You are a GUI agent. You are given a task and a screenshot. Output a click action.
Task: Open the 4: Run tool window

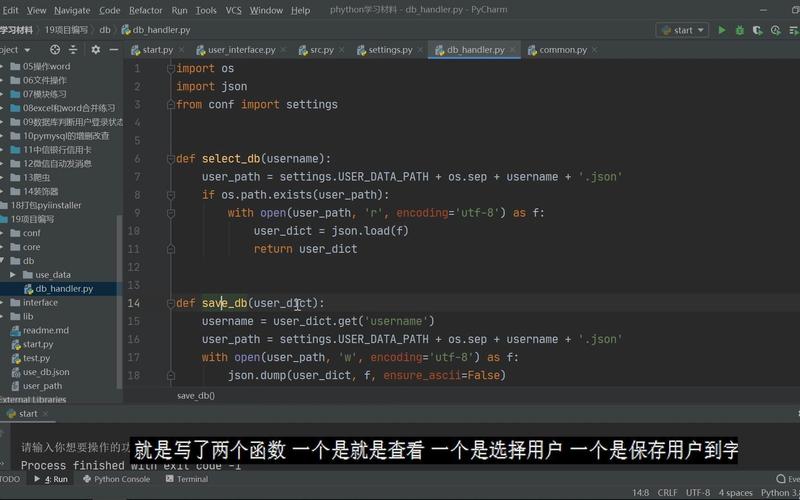point(51,479)
